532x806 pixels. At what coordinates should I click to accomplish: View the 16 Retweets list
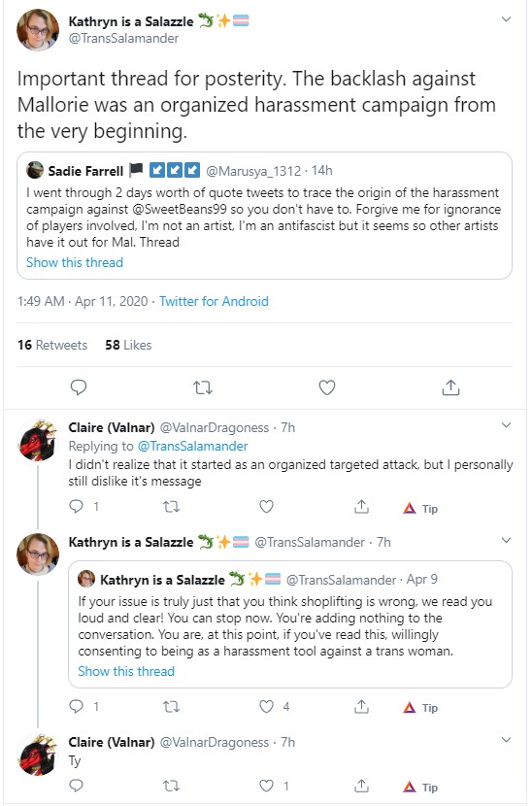[52, 345]
